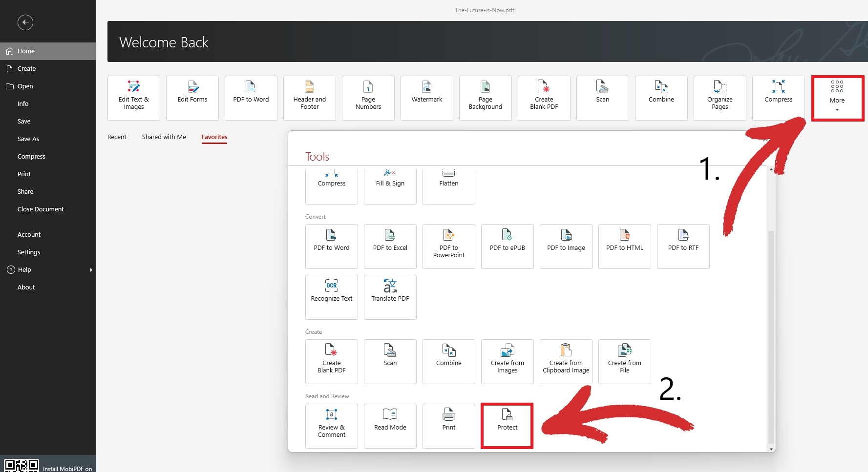Click the Tools panel scrollbar thumb

coord(771,337)
